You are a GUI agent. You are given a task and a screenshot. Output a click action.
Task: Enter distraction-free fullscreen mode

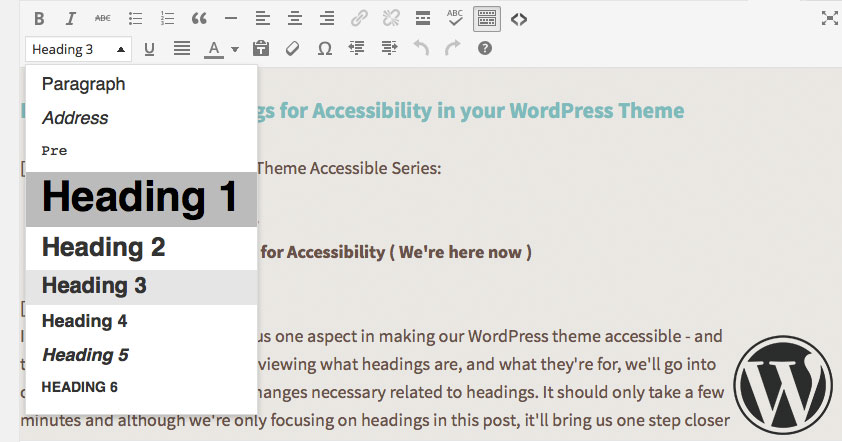pyautogui.click(x=829, y=18)
